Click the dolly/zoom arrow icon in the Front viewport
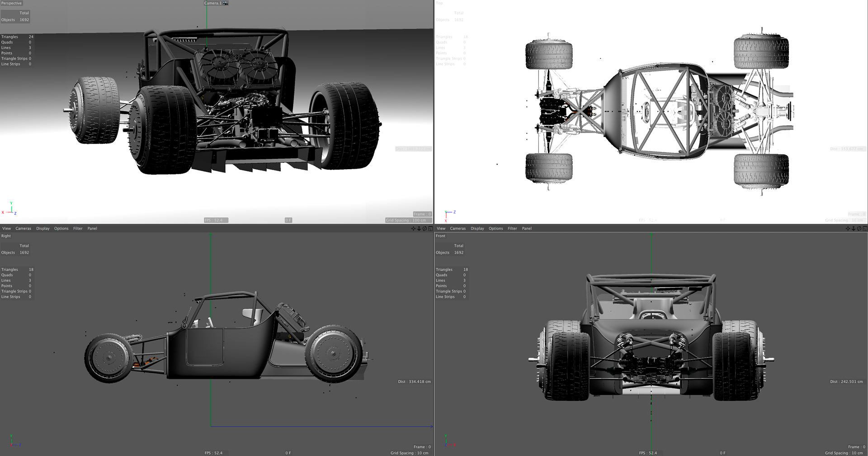Image resolution: width=868 pixels, height=456 pixels. pos(854,228)
